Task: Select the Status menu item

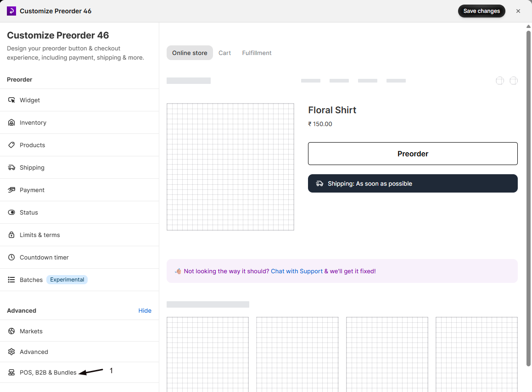Action: pyautogui.click(x=79, y=212)
